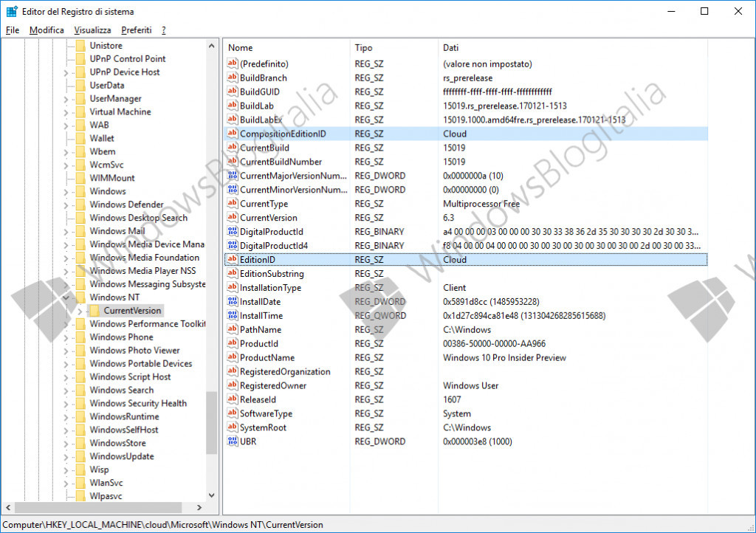Click the 'Windows 10 Pro Insider Preview' data

click(504, 357)
